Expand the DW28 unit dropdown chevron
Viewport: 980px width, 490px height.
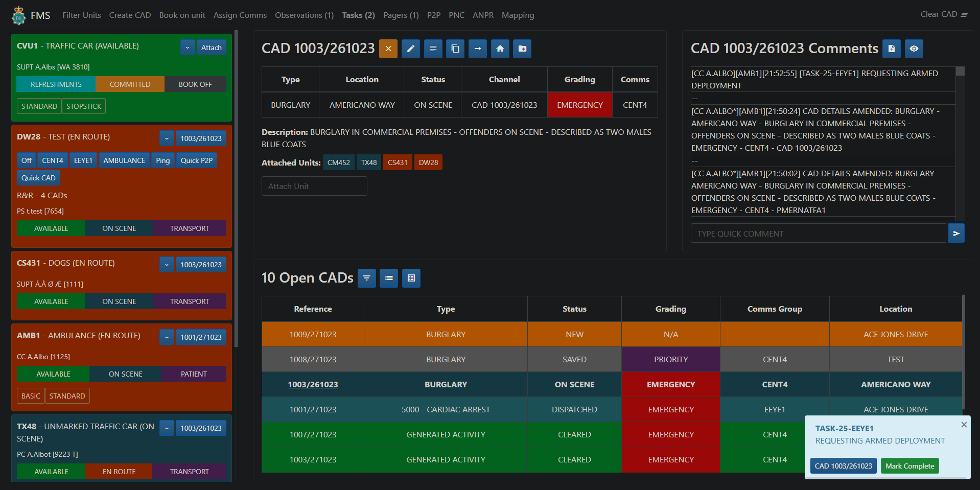(167, 138)
